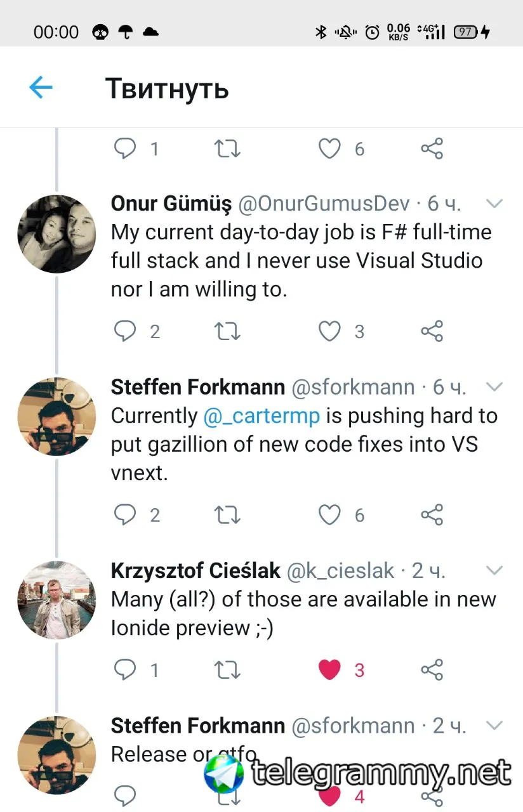Open the @_cartermp mention link

click(261, 416)
